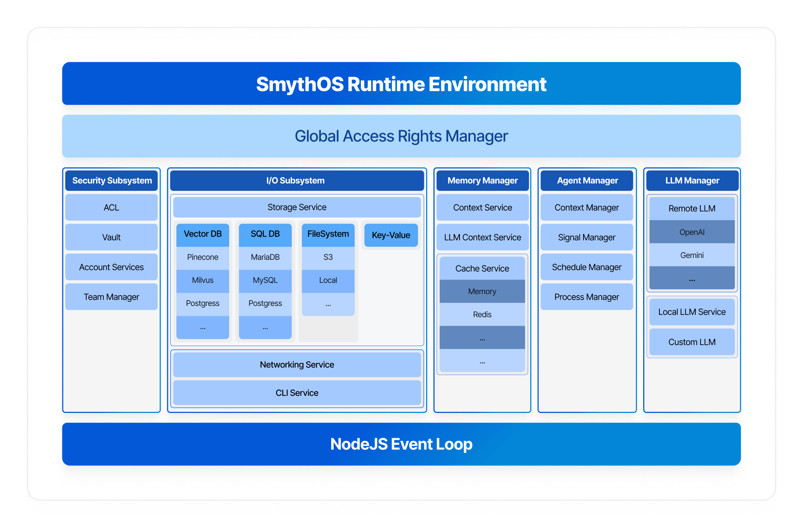Click the CLI Service block

click(x=297, y=393)
